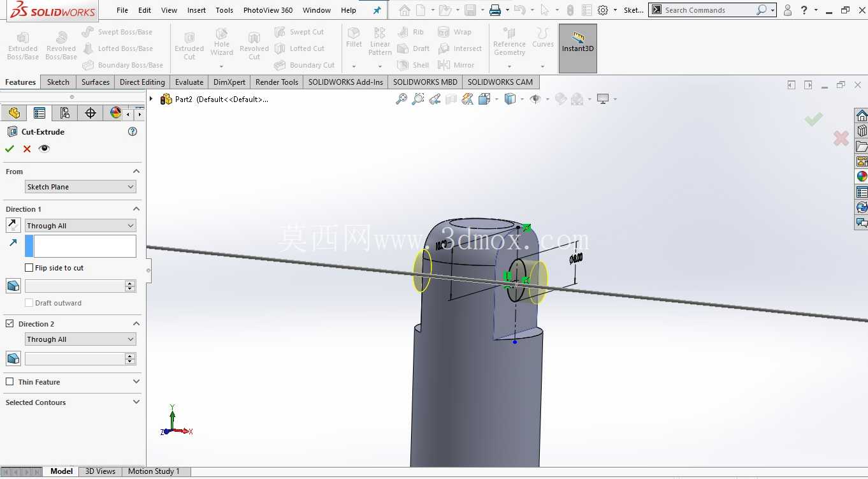Increase the Direction 1 draft angle spinner
Screen dimensions: 868x479
pos(131,284)
